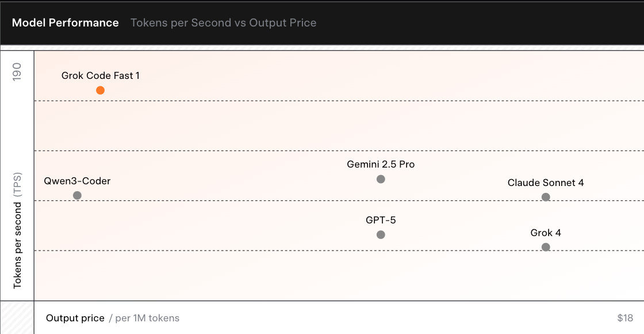Click the 190 y-axis maximum value
This screenshot has width=644, height=334.
(x=17, y=71)
